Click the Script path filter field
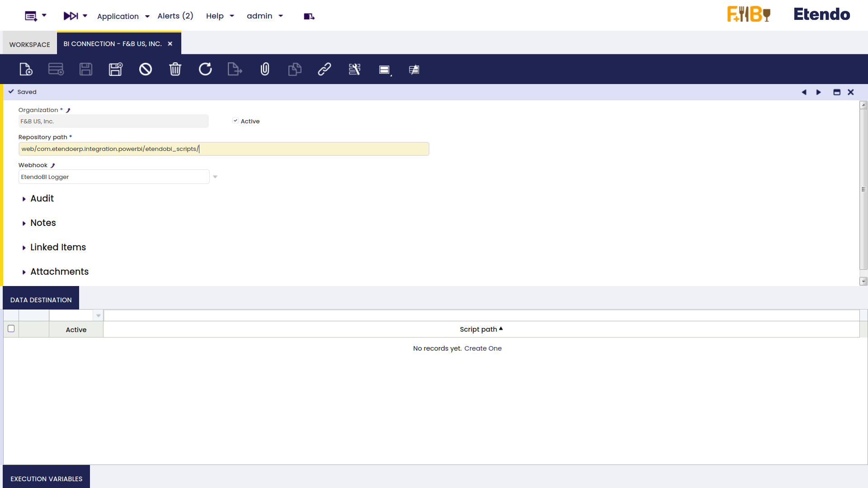 (481, 316)
